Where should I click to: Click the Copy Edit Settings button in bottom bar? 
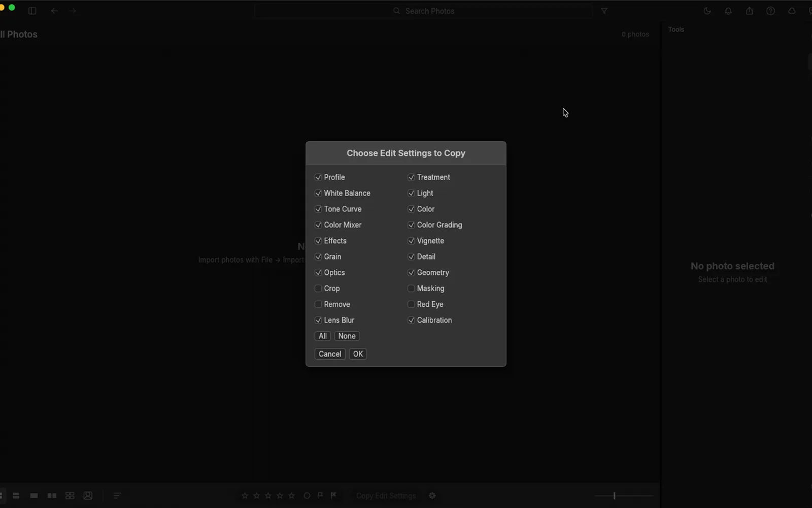(x=386, y=496)
